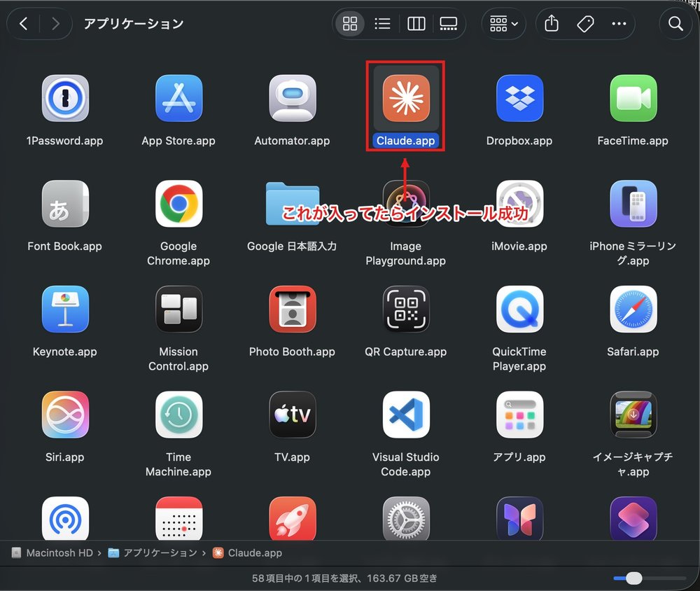Select the Time Machine app icon
Screen dimensions: 700x591
click(x=178, y=415)
